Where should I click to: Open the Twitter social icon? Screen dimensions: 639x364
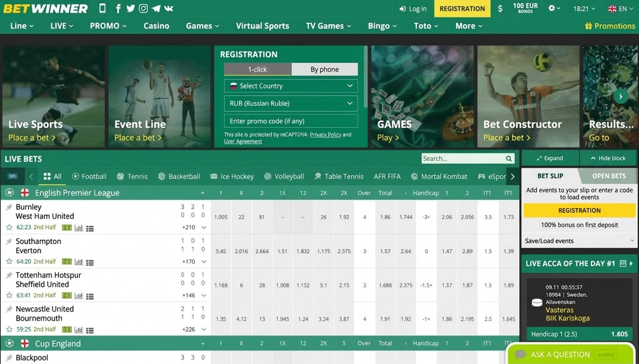(130, 9)
